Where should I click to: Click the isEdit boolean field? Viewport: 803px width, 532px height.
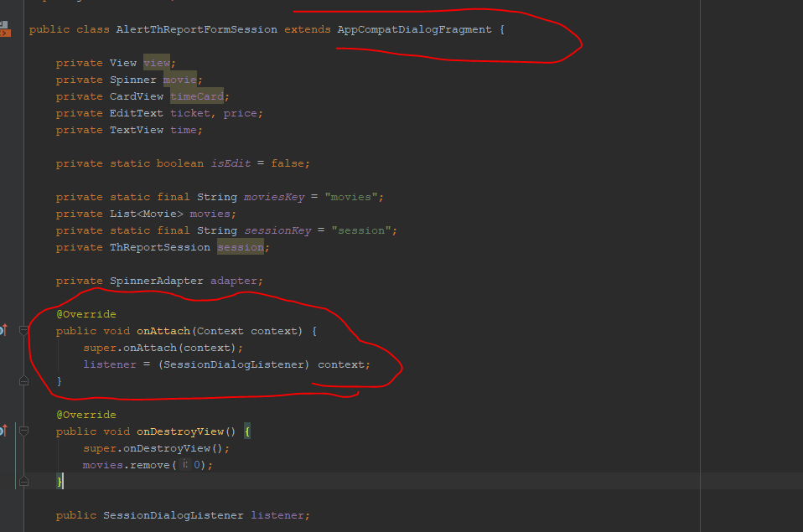tap(231, 163)
